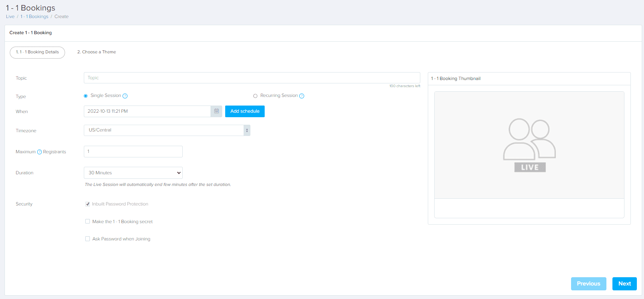Focus the Topic text field
The image size is (644, 299).
(252, 78)
